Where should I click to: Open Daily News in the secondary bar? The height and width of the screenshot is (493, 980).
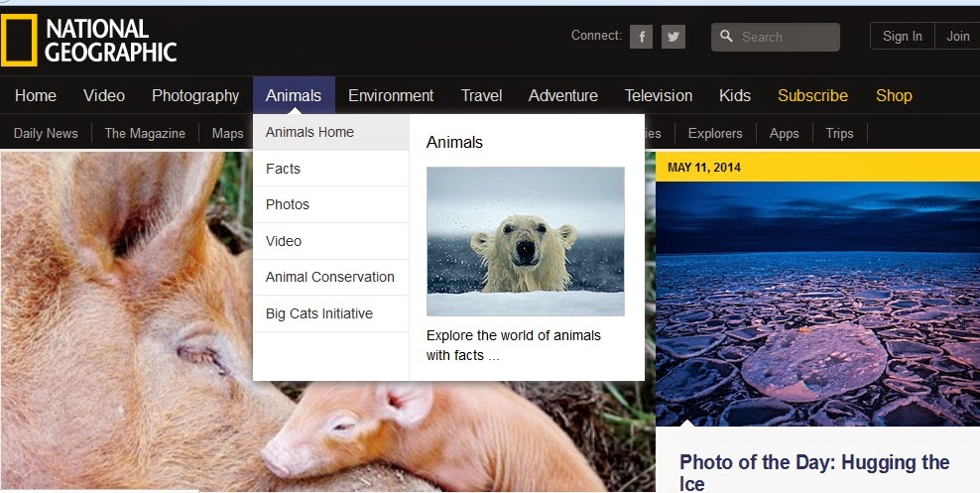tap(46, 133)
